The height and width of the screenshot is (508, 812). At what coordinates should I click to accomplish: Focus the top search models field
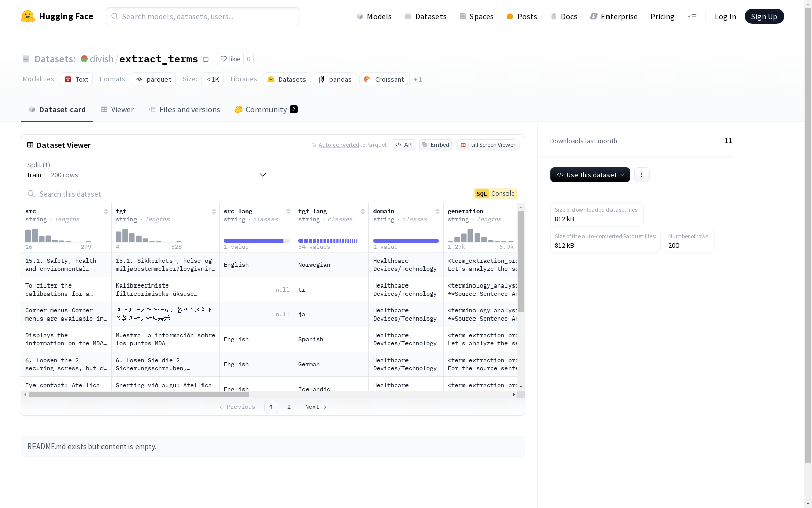point(203,16)
